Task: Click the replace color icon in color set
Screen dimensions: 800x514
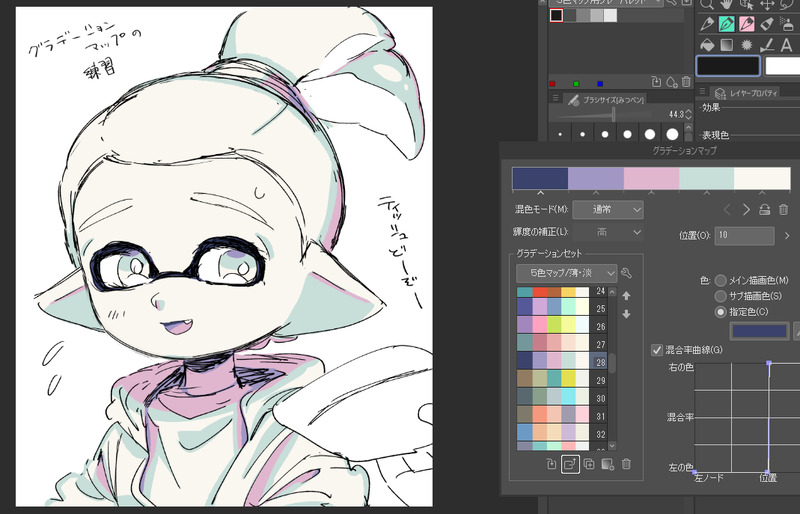Action: click(656, 82)
